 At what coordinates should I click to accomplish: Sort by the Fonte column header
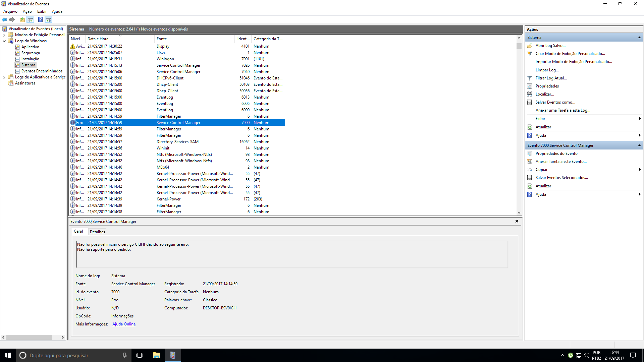point(195,39)
